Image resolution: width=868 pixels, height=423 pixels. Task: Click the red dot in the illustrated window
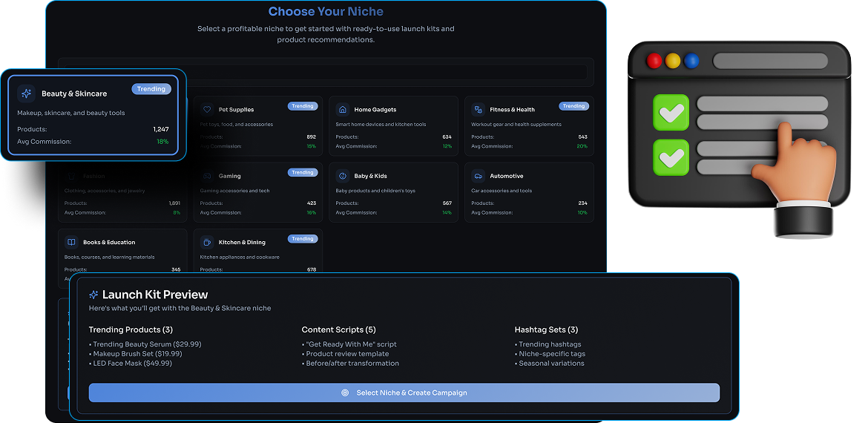coord(654,61)
